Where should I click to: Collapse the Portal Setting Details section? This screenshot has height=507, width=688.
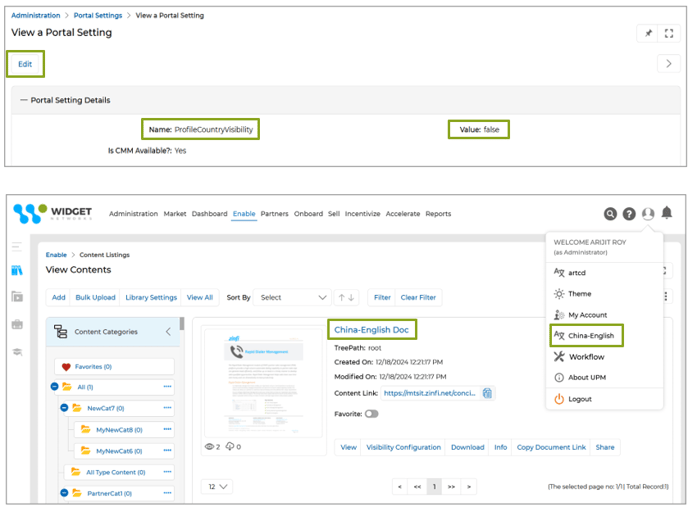[24, 100]
